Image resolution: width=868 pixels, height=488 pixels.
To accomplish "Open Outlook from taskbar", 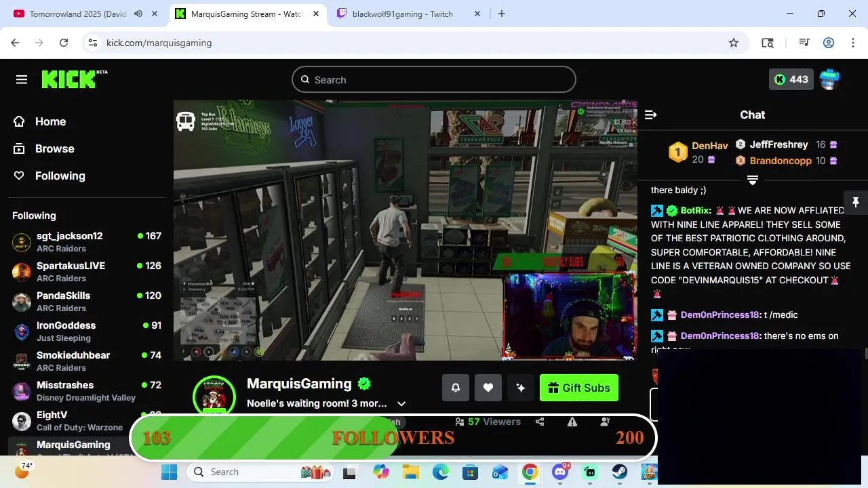I will [500, 472].
